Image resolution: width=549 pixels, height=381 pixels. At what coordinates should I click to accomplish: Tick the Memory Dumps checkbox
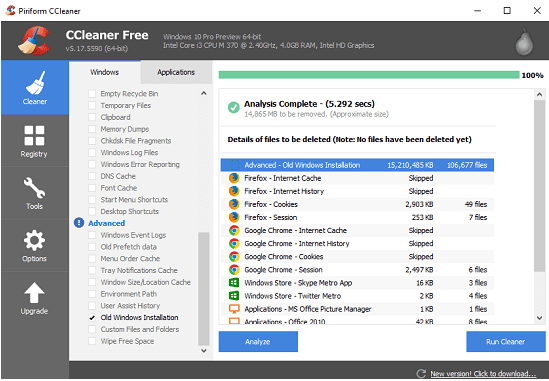tap(92, 129)
